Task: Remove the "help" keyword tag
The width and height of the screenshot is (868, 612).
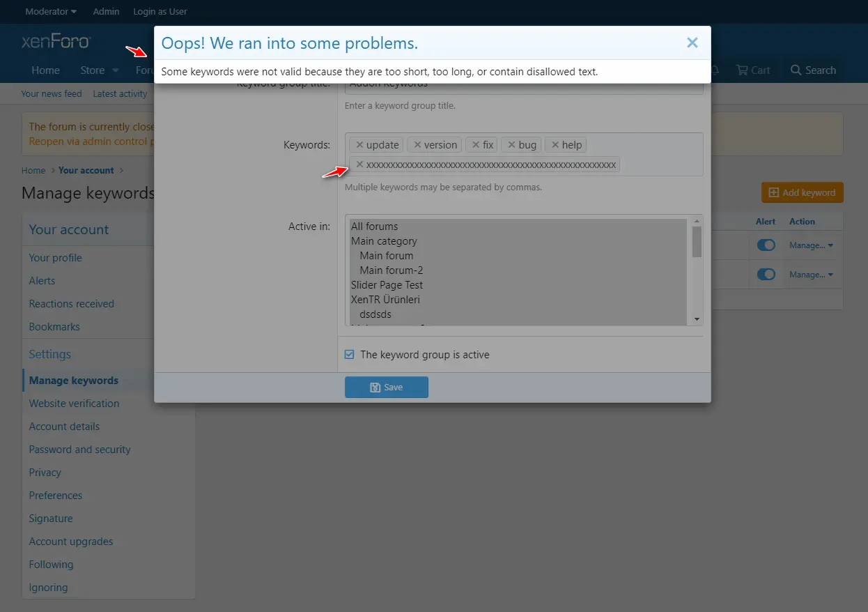Action: 555,145
